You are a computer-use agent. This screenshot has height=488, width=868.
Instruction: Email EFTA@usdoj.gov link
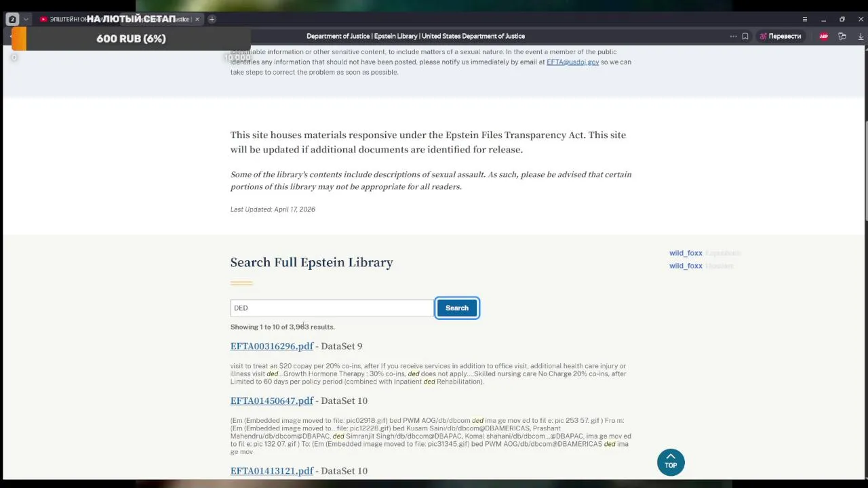(572, 62)
